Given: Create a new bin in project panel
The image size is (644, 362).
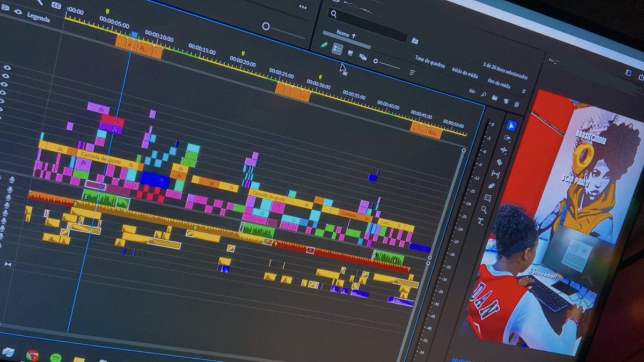Looking at the screenshot, I should click(495, 98).
